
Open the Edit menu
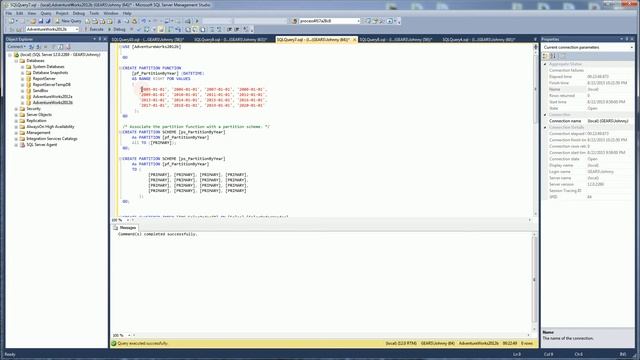pyautogui.click(x=20, y=13)
